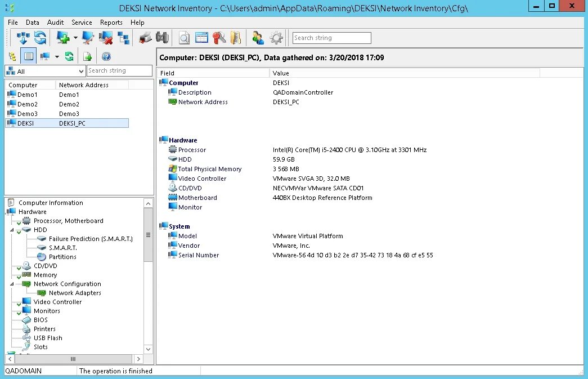
Task: Click the delete computer icon with red X
Action: (x=105, y=38)
